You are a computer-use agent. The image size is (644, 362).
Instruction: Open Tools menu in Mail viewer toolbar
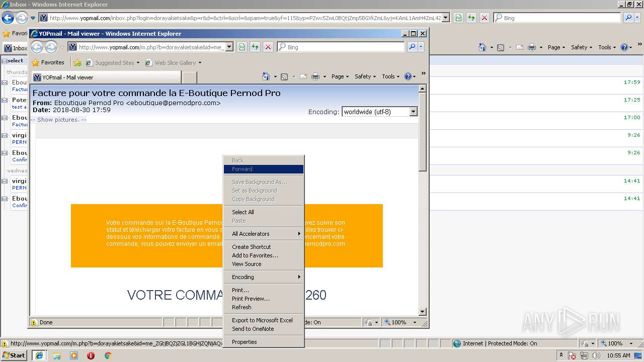(x=391, y=76)
